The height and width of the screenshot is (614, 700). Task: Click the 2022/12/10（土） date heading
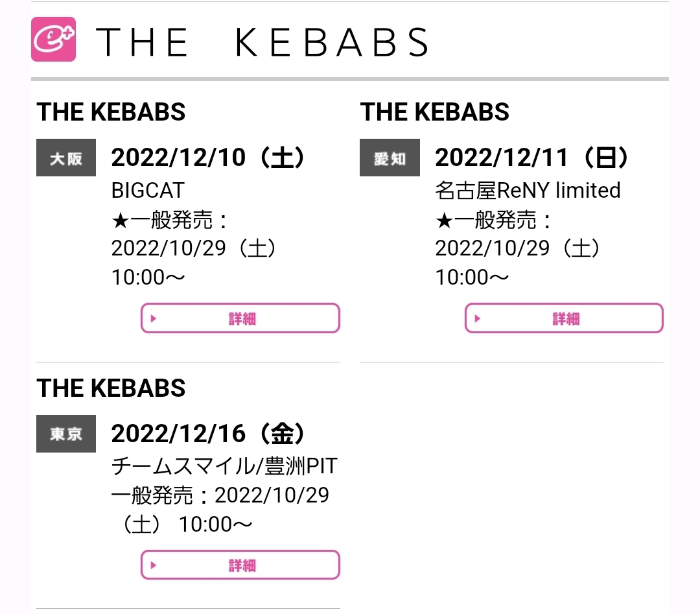[208, 157]
